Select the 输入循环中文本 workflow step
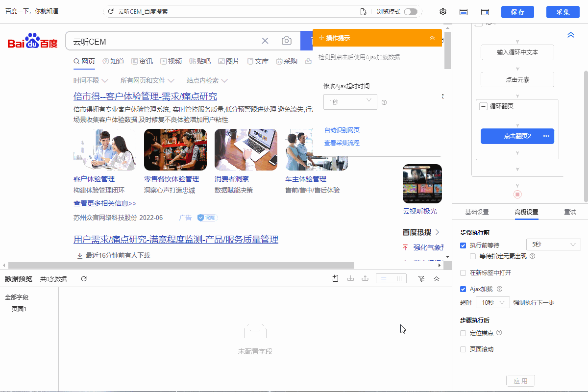The width and height of the screenshot is (588, 392). (x=517, y=52)
